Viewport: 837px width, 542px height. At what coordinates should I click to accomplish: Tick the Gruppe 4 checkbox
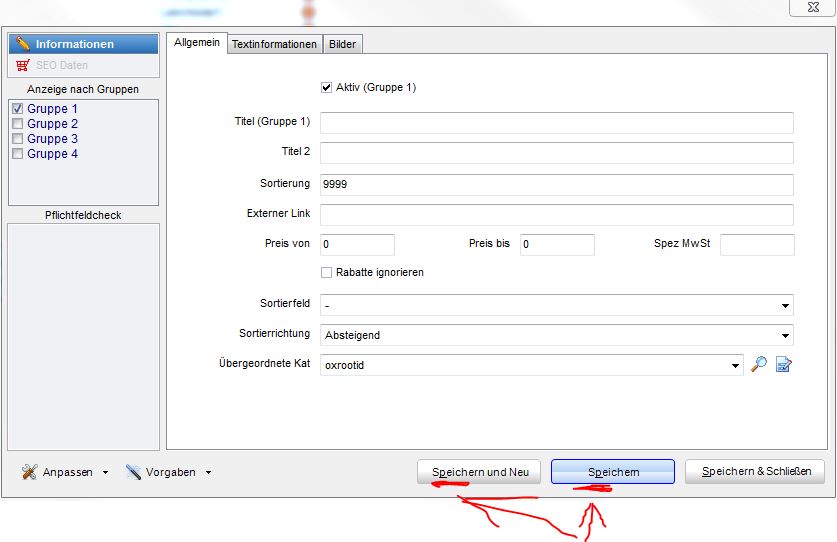17,154
